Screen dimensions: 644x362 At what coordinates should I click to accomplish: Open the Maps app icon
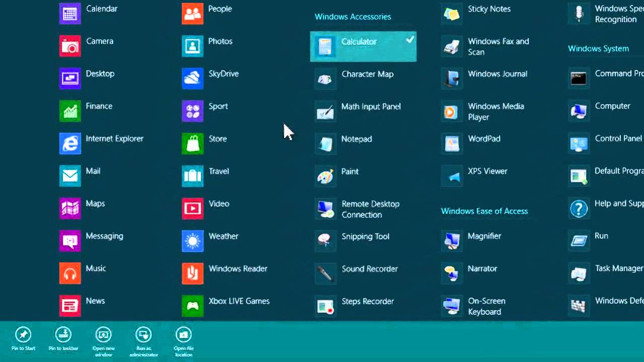click(70, 208)
